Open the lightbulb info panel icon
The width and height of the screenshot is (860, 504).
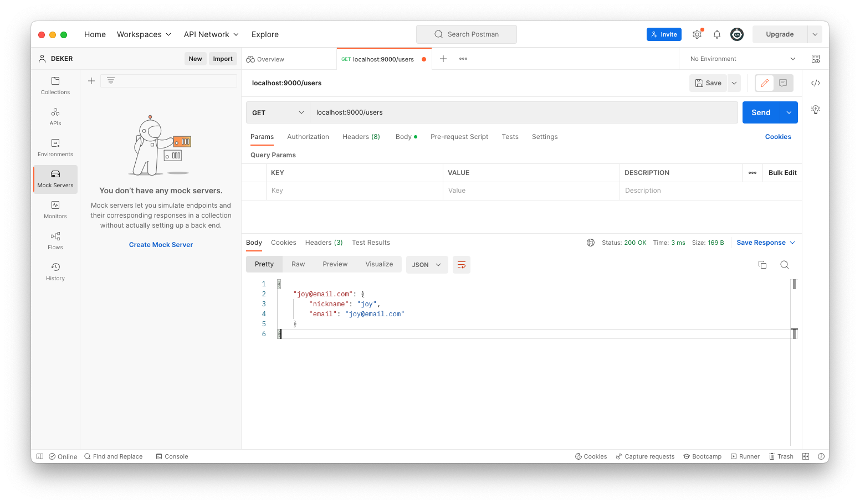click(x=816, y=110)
